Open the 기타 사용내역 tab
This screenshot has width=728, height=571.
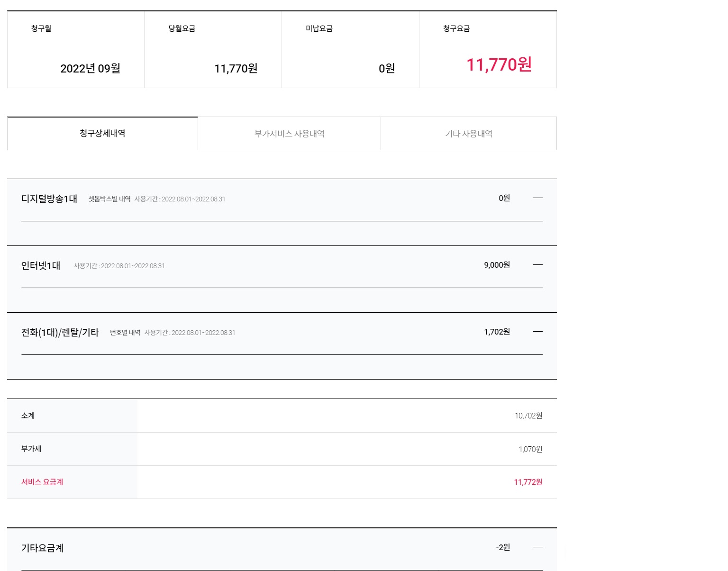pyautogui.click(x=468, y=134)
